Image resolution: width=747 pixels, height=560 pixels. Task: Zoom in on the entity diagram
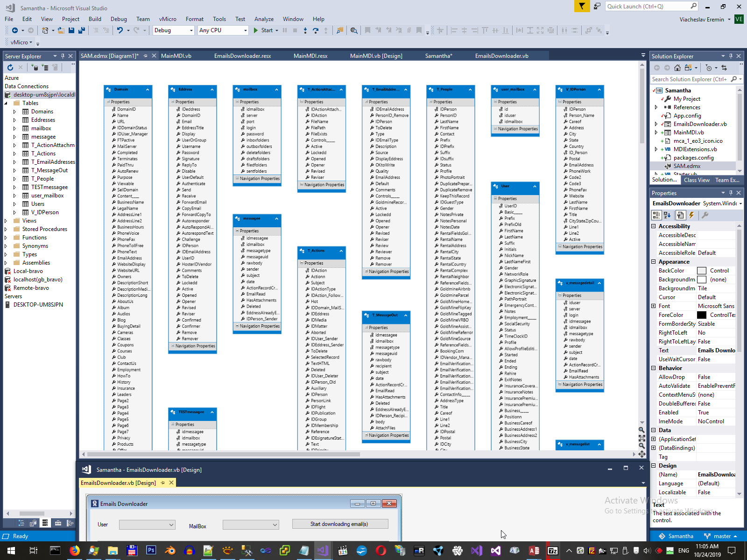641,430
